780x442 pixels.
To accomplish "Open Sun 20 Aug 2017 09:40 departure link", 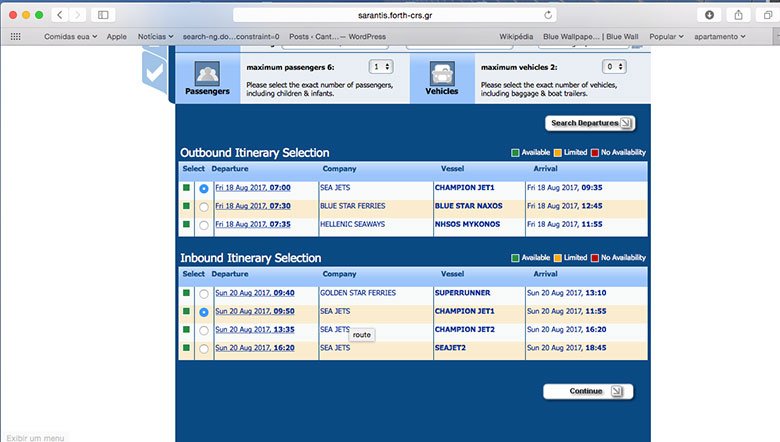I will point(255,293).
